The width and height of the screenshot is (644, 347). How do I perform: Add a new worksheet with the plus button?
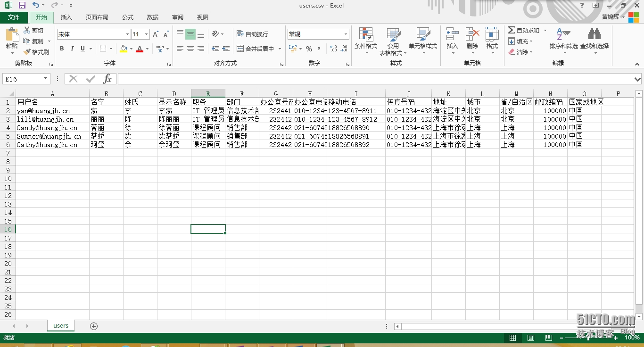(x=94, y=325)
